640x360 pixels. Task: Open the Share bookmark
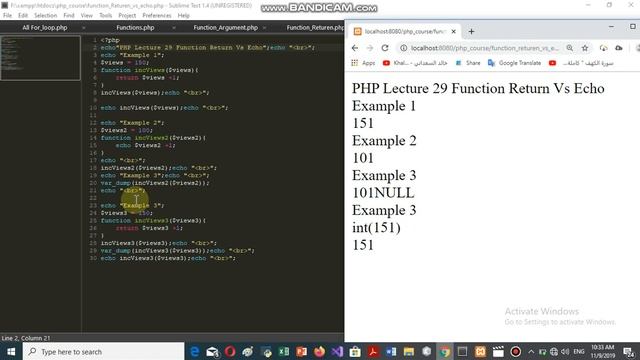pos(468,63)
